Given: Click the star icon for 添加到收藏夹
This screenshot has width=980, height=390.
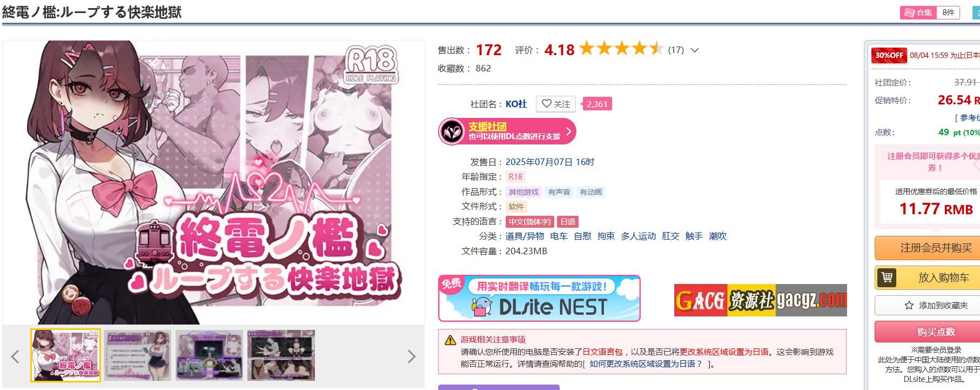Looking at the screenshot, I should click(909, 306).
